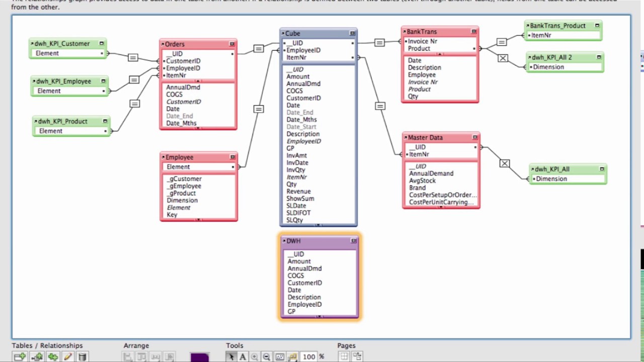Click the Brand field in Master Data
The height and width of the screenshot is (362, 644).
pyautogui.click(x=417, y=188)
